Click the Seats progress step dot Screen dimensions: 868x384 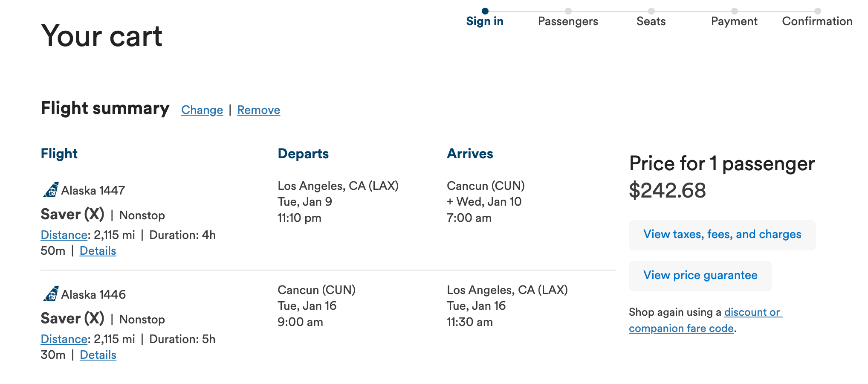pyautogui.click(x=651, y=11)
